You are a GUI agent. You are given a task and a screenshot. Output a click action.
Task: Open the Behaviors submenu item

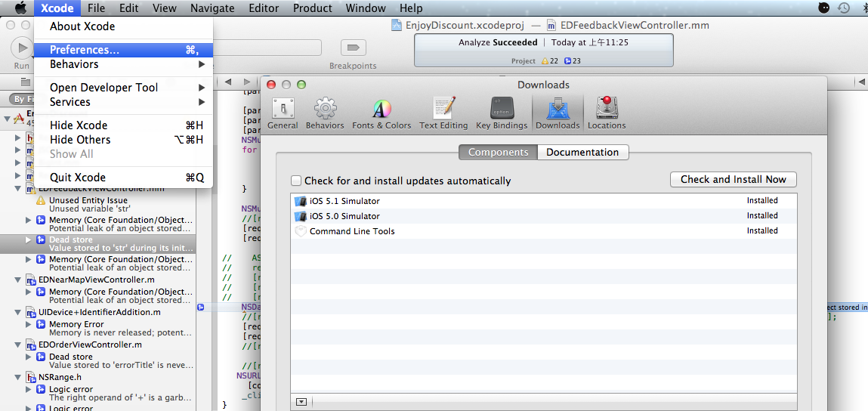[74, 64]
